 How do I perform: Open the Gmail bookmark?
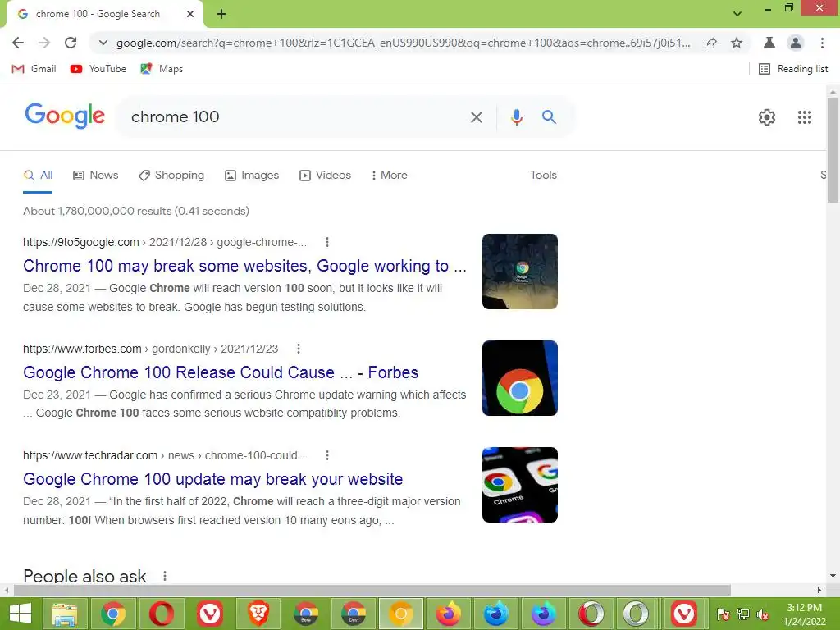tap(34, 69)
